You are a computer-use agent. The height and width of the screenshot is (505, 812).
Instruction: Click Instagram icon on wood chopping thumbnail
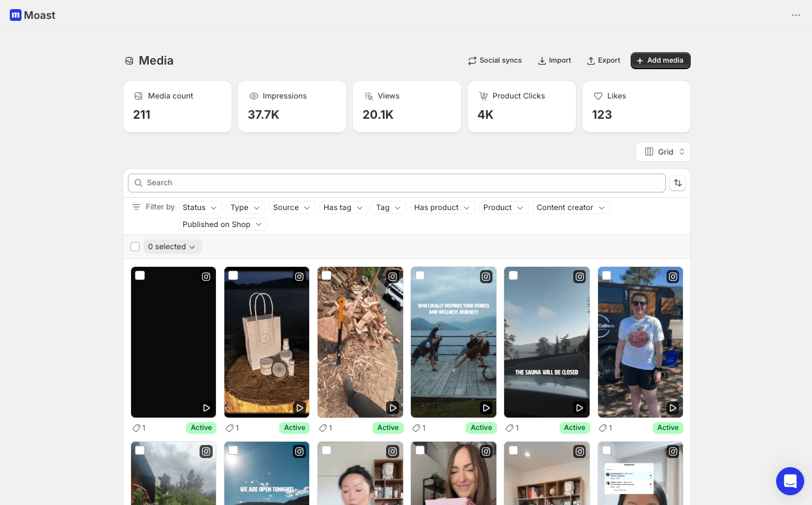(393, 277)
